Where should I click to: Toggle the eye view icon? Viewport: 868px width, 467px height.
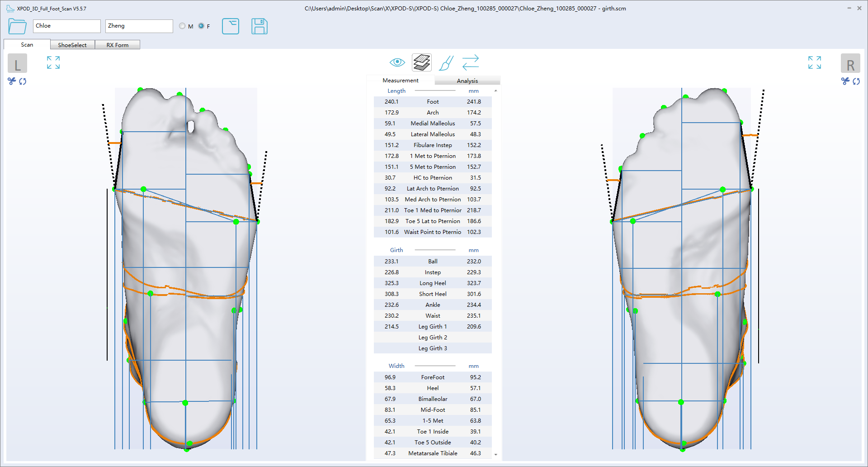397,62
